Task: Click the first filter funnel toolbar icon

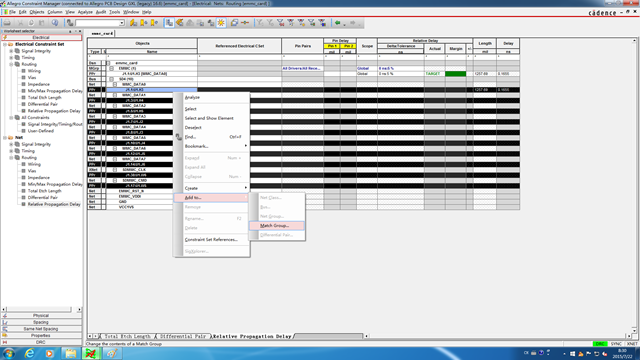Action: click(259, 23)
